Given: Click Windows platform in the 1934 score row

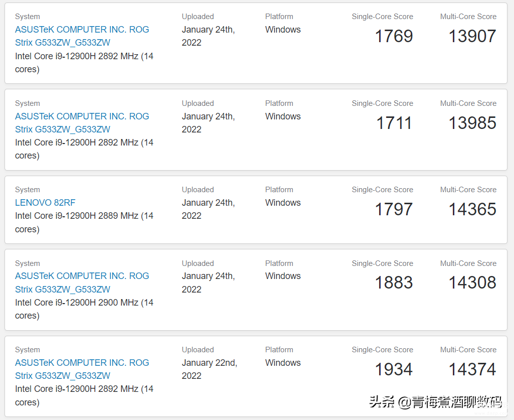Looking at the screenshot, I should tap(283, 363).
